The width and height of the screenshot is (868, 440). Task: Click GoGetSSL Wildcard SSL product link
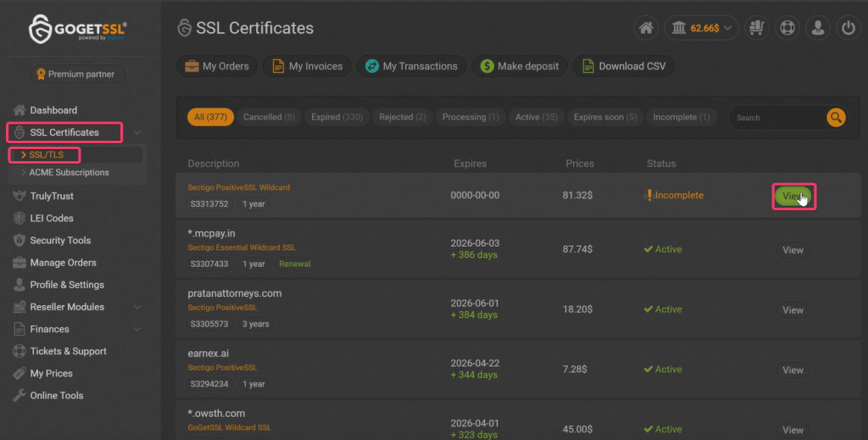[229, 427]
